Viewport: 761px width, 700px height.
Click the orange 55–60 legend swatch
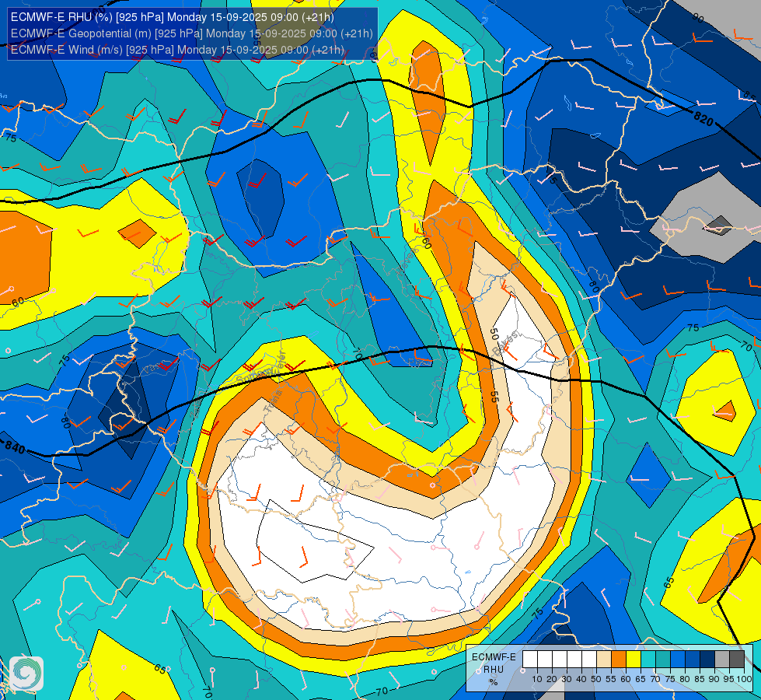tap(618, 660)
